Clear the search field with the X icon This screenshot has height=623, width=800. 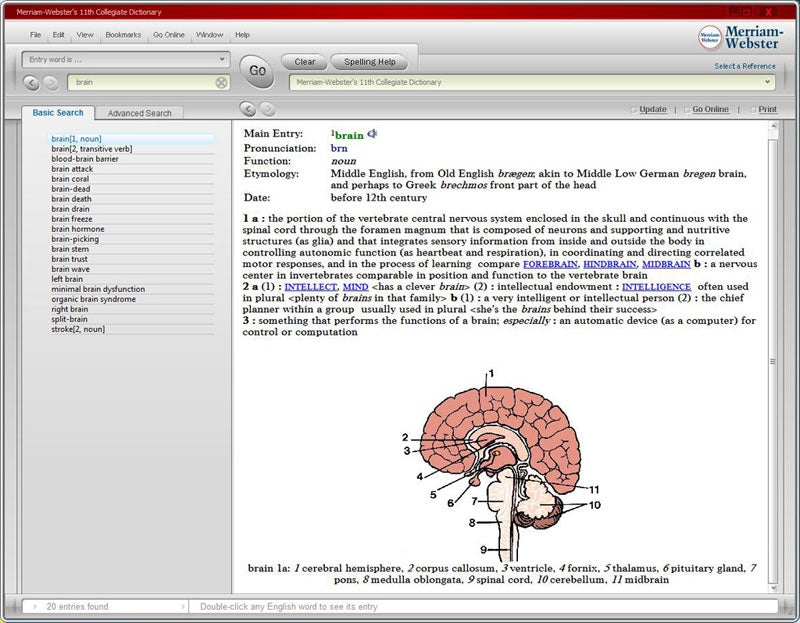[221, 83]
